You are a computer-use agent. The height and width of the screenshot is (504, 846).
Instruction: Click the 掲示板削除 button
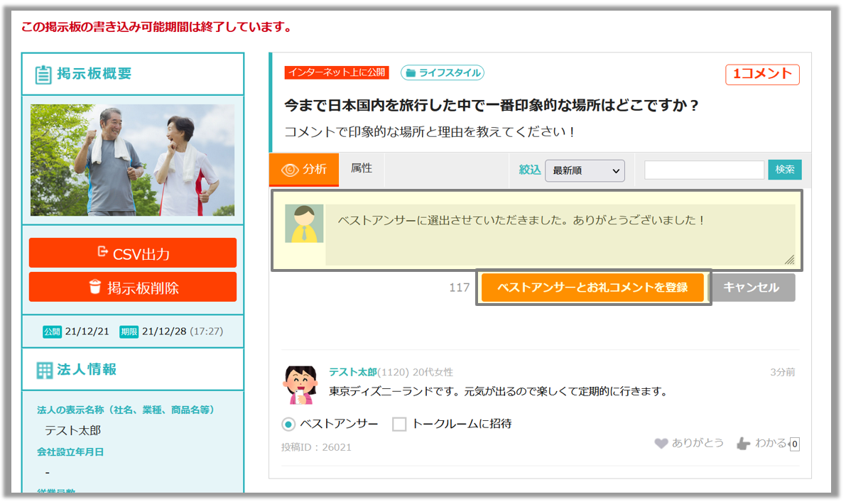(x=133, y=287)
